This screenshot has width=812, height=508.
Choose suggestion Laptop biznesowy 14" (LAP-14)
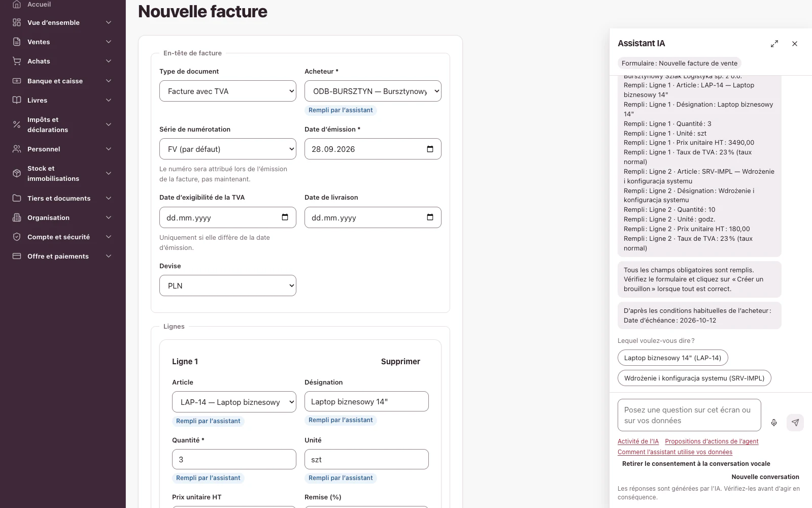click(672, 358)
